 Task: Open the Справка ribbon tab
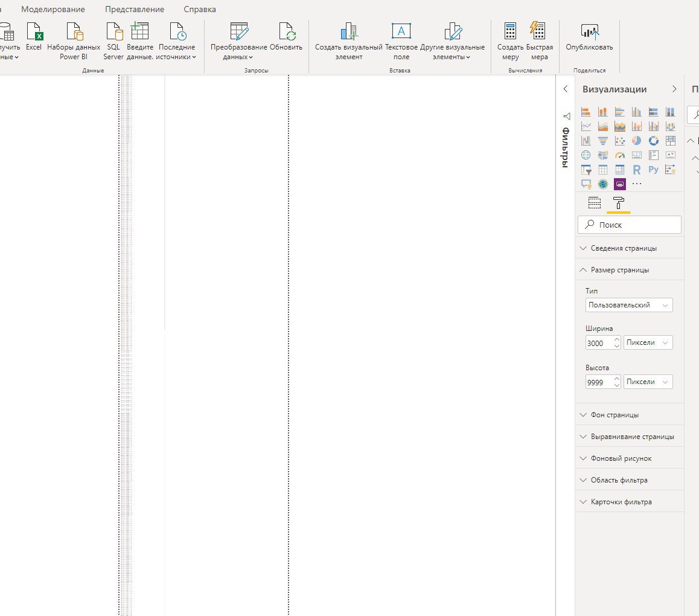(x=200, y=10)
